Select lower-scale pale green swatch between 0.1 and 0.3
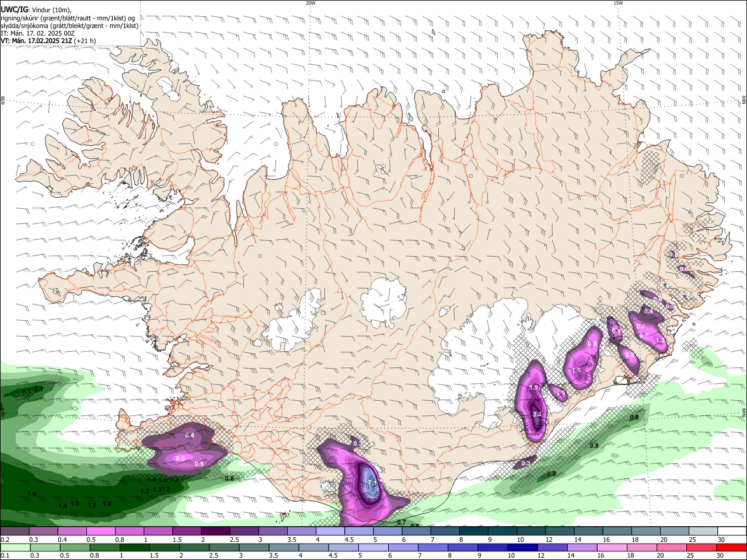 [16, 547]
